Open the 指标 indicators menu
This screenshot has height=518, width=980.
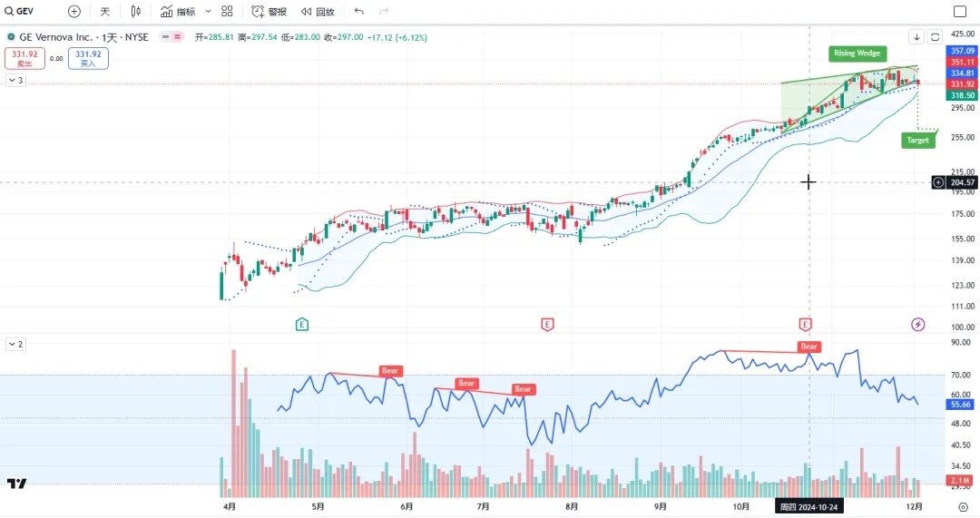[x=178, y=12]
